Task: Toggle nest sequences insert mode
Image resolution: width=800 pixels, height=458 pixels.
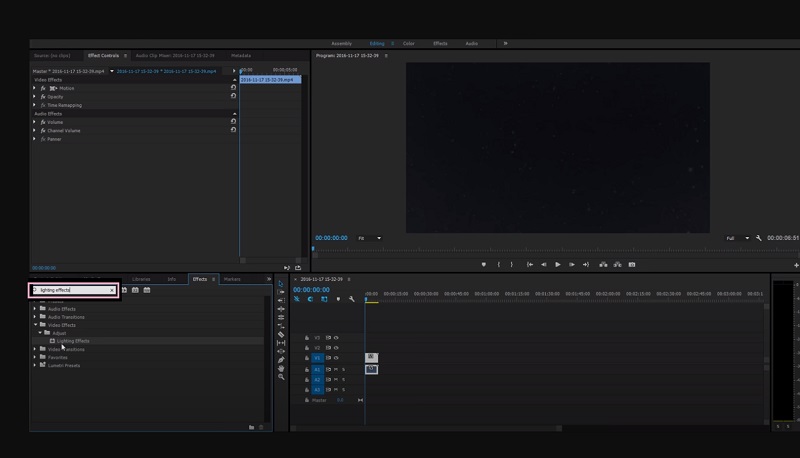Action: coord(296,299)
